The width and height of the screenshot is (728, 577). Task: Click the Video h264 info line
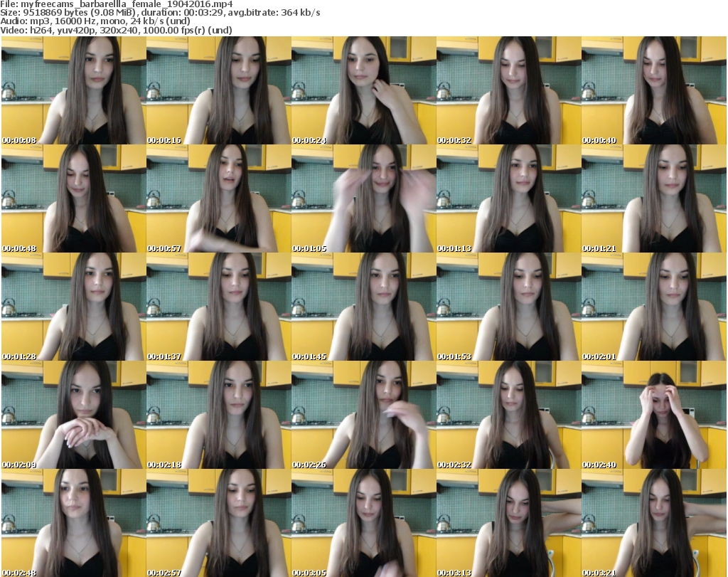click(x=116, y=30)
